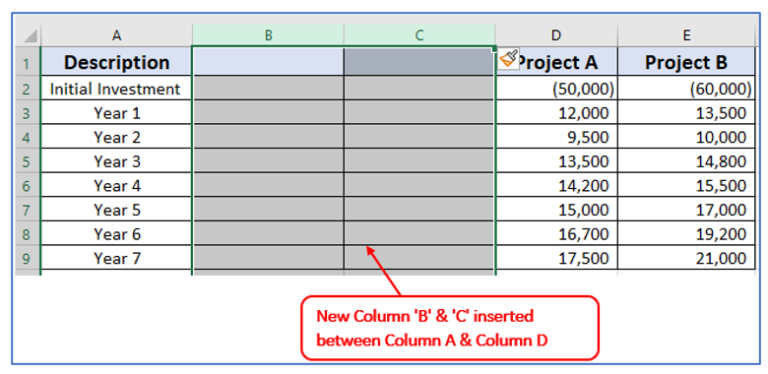Click the 15,500 cell
This screenshot has width=768, height=374.
pyautogui.click(x=686, y=186)
